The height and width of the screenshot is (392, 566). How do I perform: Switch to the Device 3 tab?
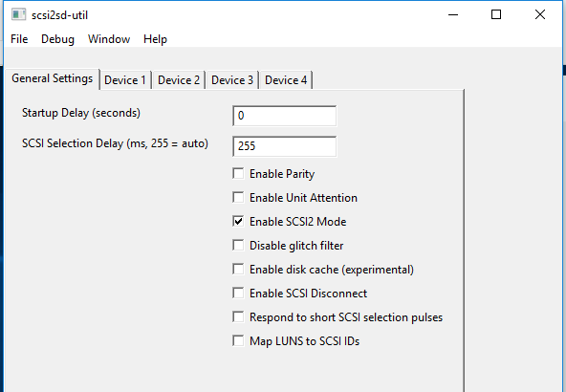(232, 80)
